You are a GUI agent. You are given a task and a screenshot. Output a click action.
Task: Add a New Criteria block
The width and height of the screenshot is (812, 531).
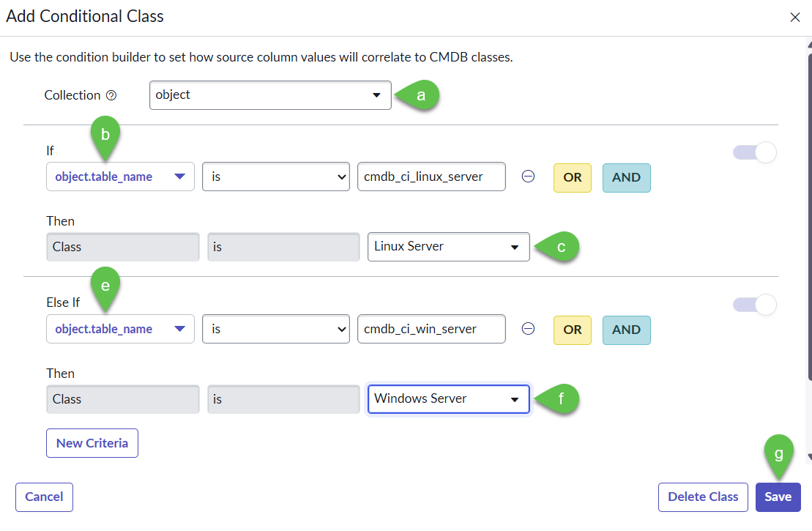tap(92, 443)
